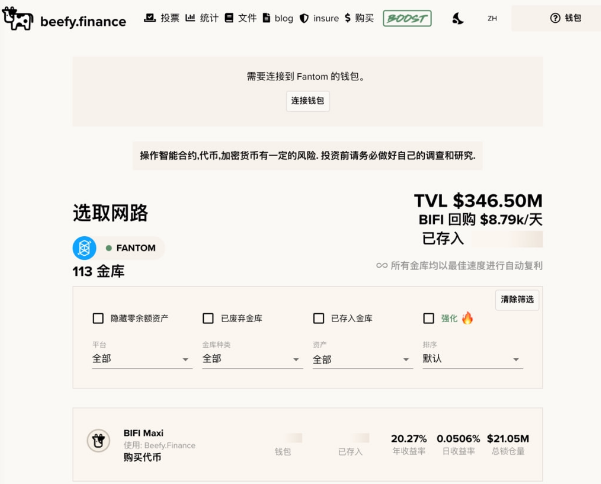Click the 购买代币 buy token link

pyautogui.click(x=142, y=457)
